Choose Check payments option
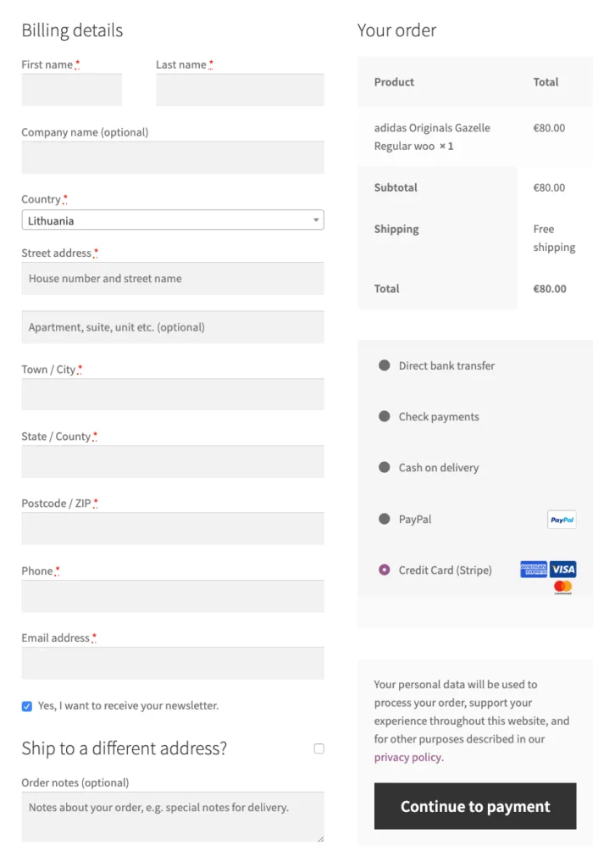 (385, 416)
